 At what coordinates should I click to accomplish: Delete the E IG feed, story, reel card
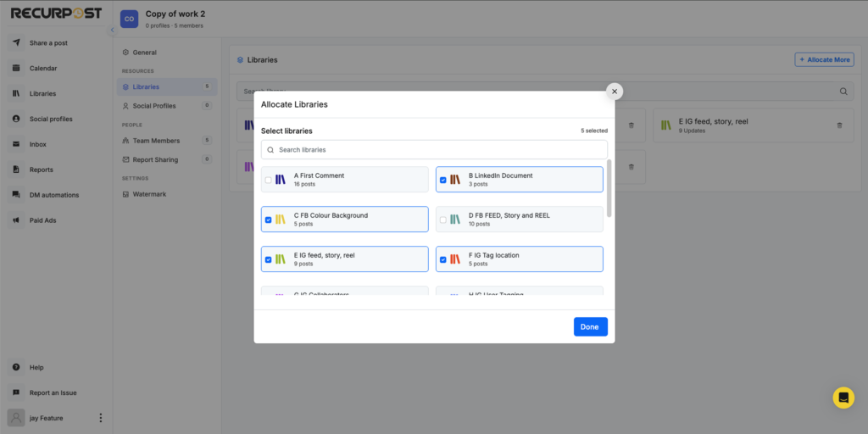pos(839,125)
